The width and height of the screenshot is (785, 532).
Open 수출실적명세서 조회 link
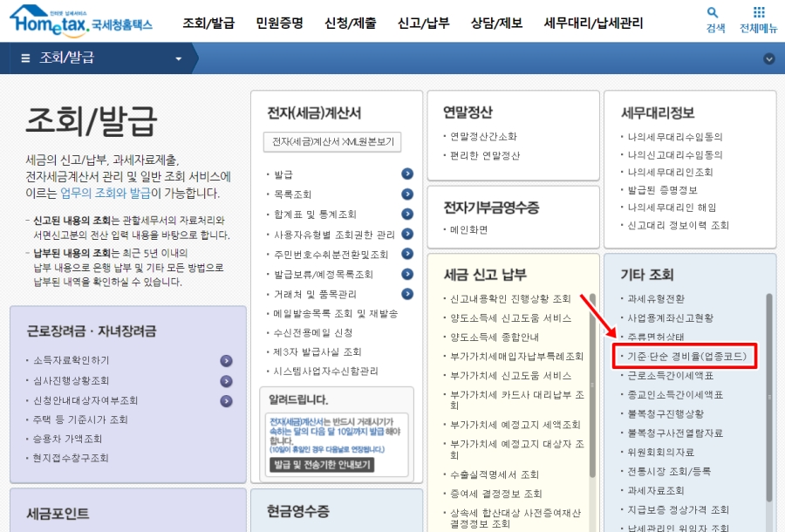[495, 474]
